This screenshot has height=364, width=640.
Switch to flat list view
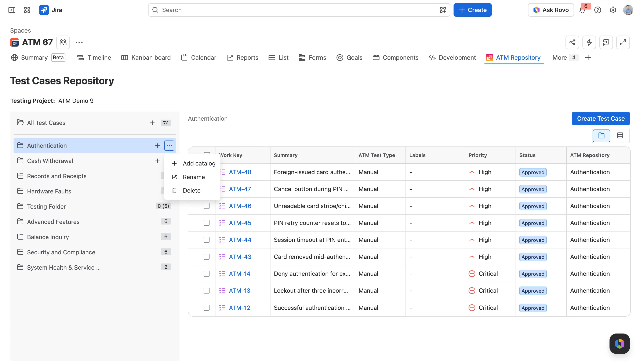tap(620, 136)
